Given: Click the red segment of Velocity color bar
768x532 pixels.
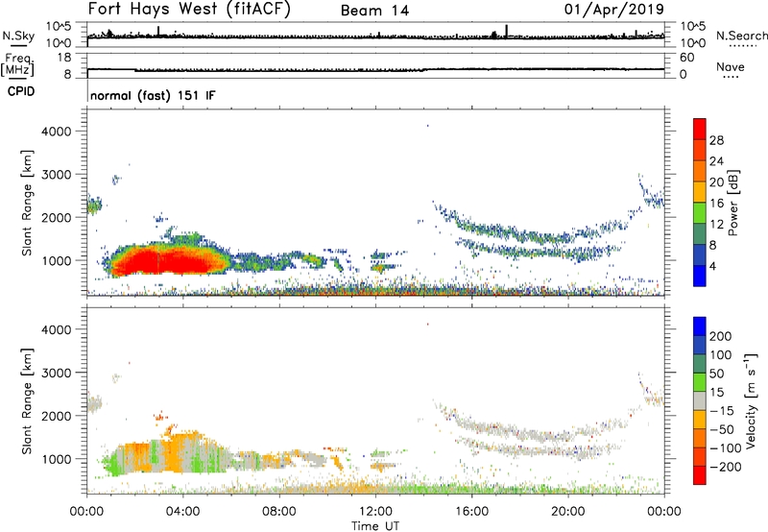Looking at the screenshot, I should 700,475.
